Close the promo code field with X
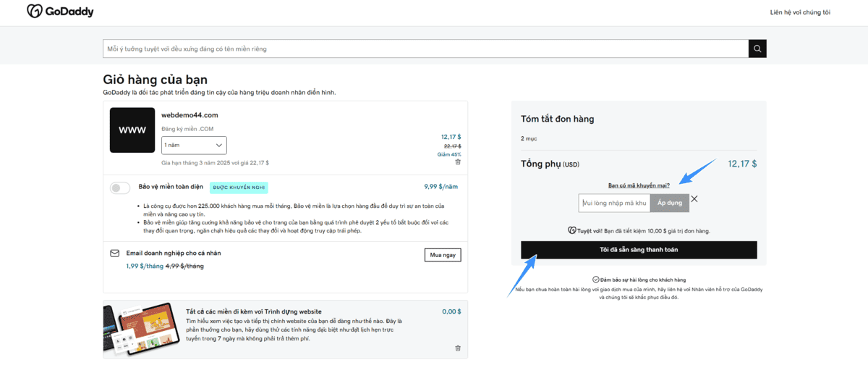The height and width of the screenshot is (373, 868). tap(694, 198)
